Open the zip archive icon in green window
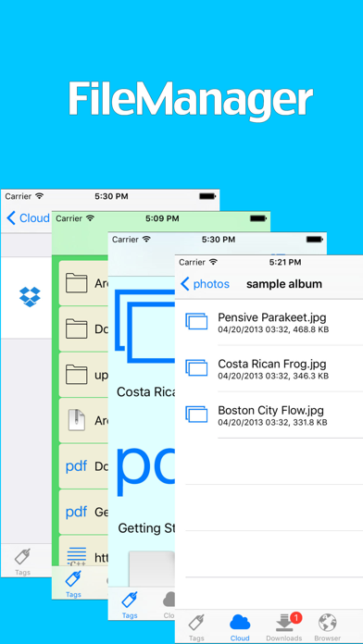 [x=77, y=420]
